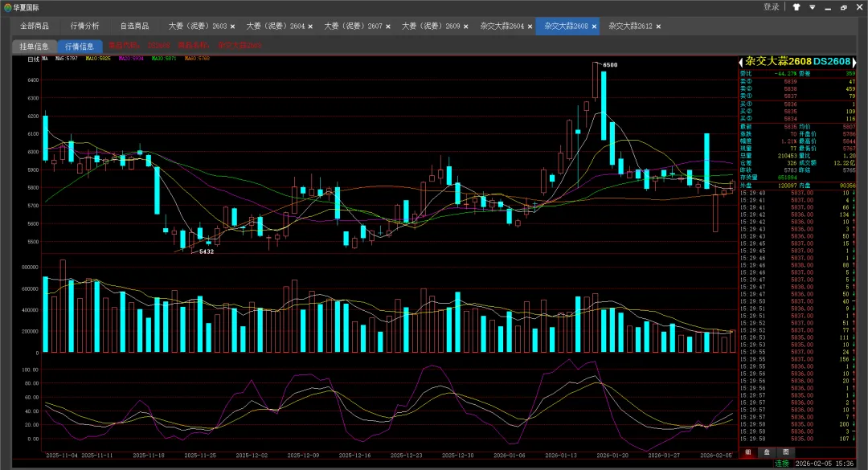Click the 2025-12-02 date axis label
The image size is (868, 470).
[252, 455]
